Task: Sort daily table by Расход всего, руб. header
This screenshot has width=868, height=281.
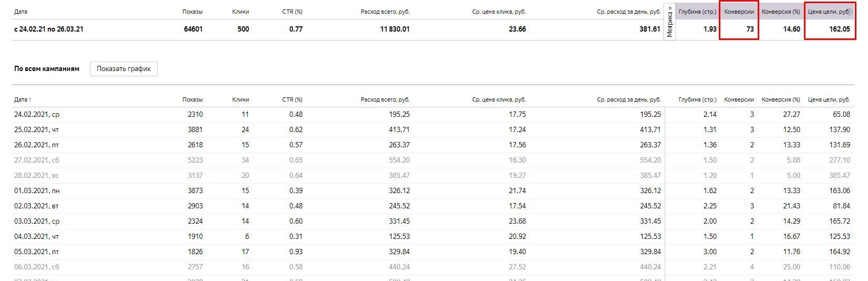Action: point(385,99)
